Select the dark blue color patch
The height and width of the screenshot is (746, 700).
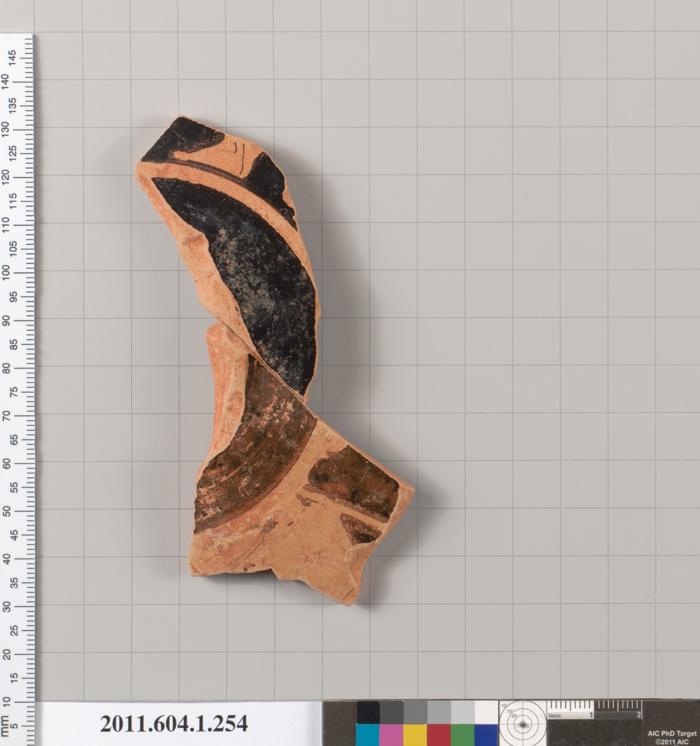[x=486, y=735]
